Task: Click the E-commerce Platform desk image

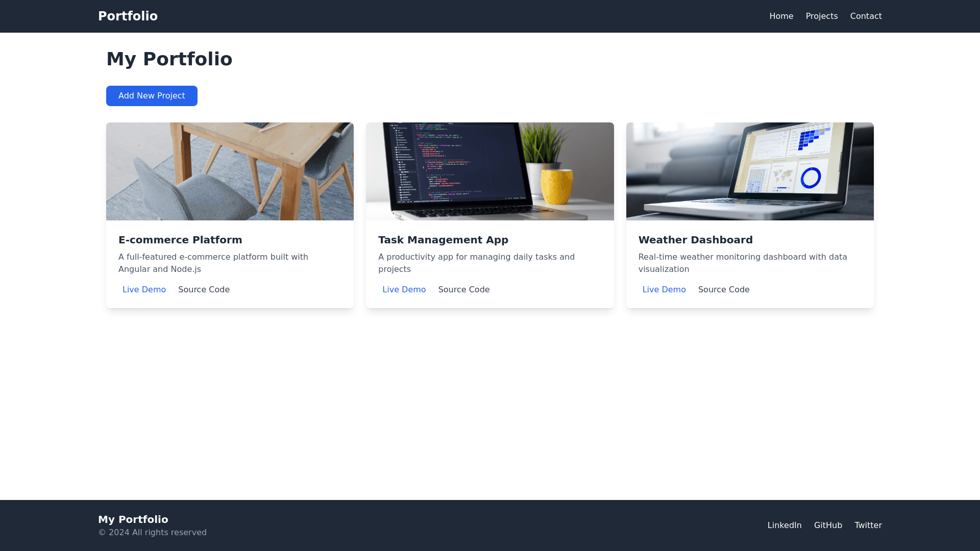Action: pos(230,171)
